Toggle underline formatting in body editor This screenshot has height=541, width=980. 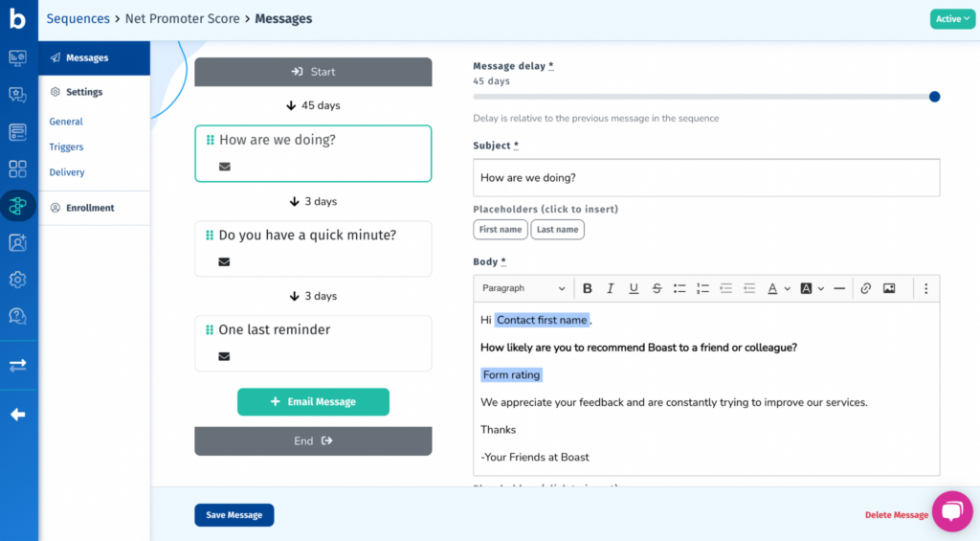tap(634, 288)
